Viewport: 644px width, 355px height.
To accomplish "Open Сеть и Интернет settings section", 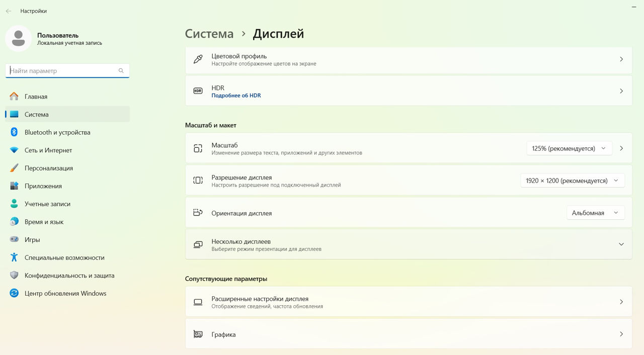I will [48, 150].
